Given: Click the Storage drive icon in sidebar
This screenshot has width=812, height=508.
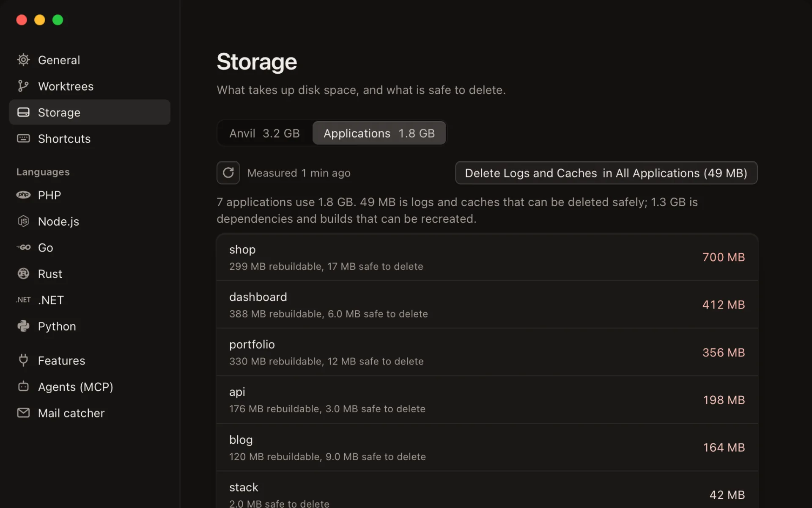Looking at the screenshot, I should point(23,112).
